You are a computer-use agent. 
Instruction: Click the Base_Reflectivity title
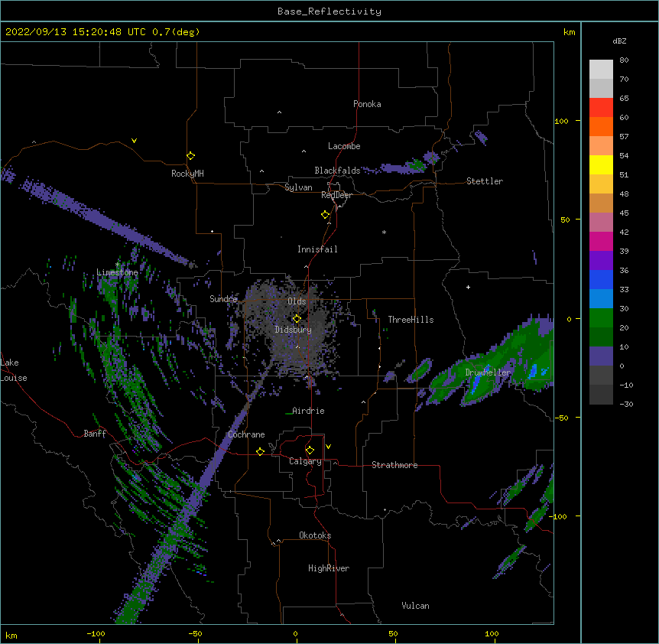[329, 11]
